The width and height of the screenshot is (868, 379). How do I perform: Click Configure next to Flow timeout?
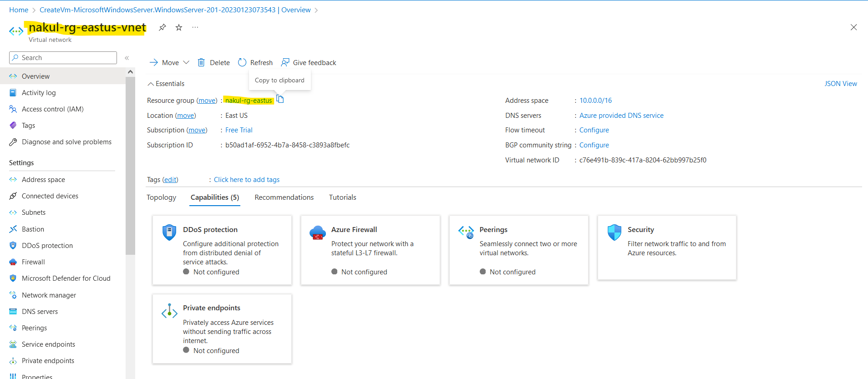click(x=594, y=130)
